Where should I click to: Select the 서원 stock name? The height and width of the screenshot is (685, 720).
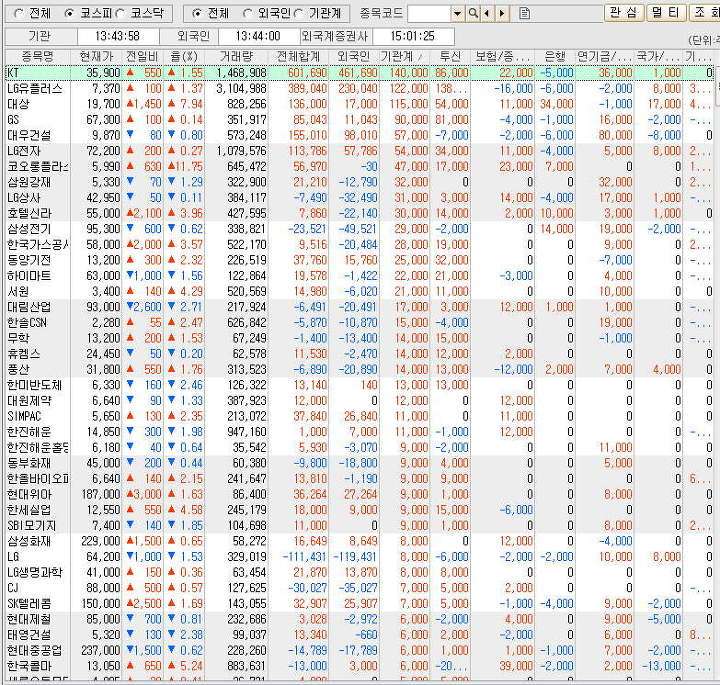tap(18, 292)
